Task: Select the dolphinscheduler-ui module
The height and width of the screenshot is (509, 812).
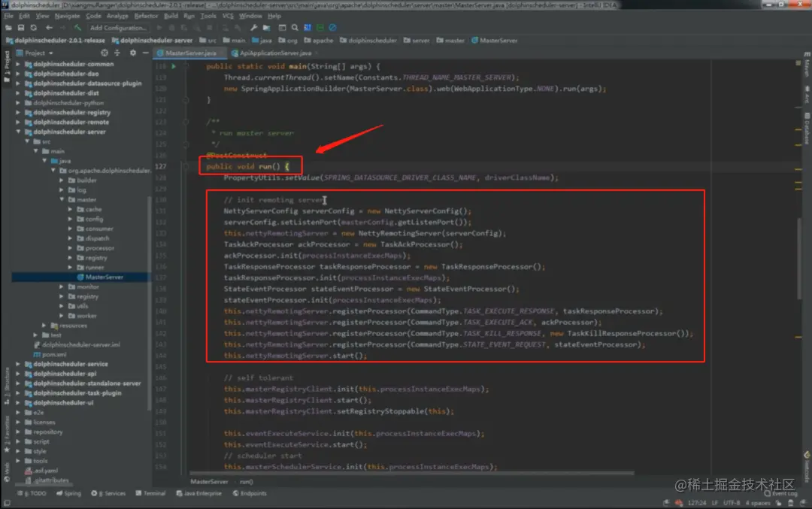Action: click(x=63, y=402)
